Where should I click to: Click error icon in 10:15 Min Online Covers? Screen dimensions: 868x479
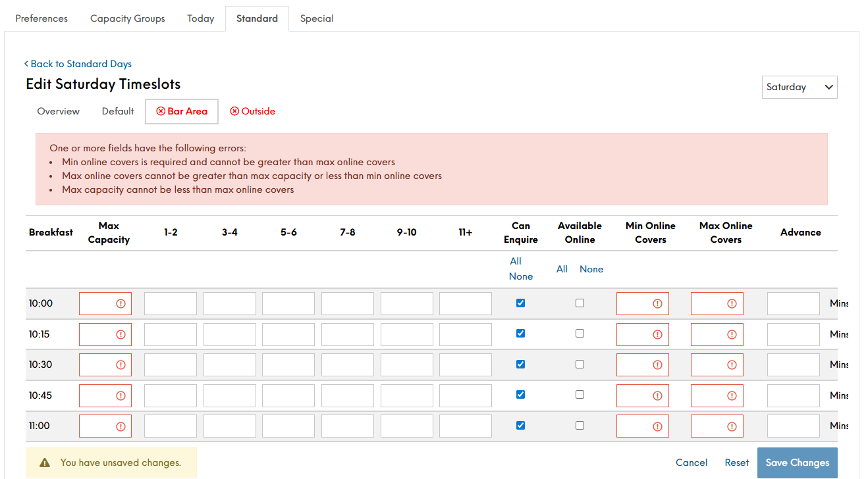click(x=657, y=334)
